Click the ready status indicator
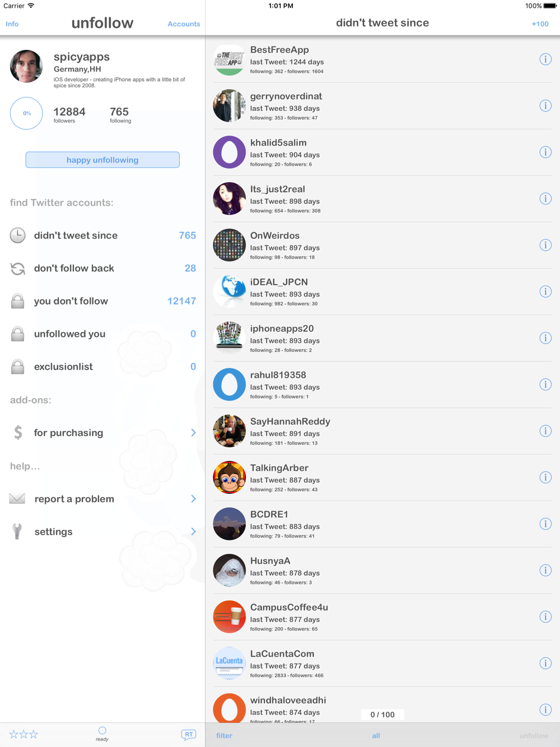The image size is (560, 747). (102, 734)
